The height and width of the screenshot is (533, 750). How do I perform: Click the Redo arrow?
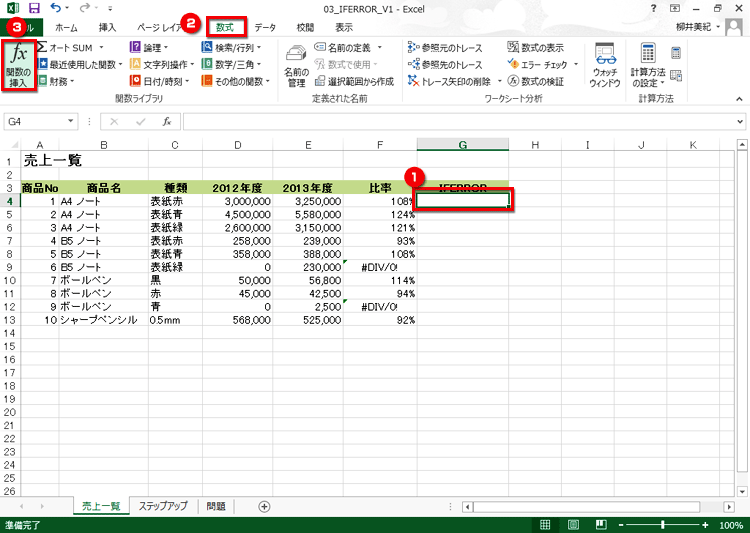tap(85, 8)
